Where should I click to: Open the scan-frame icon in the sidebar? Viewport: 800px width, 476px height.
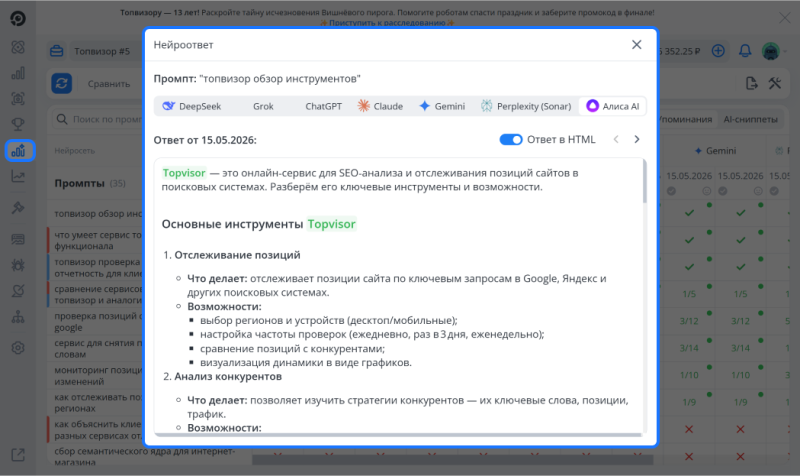coord(18,99)
